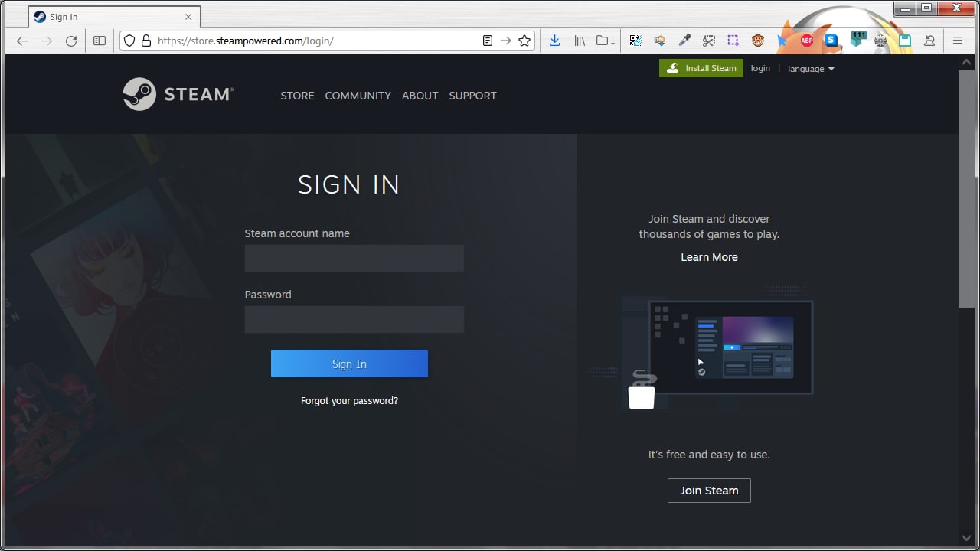Select the Sign In browser tab
This screenshot has width=980, height=551.
tap(114, 17)
